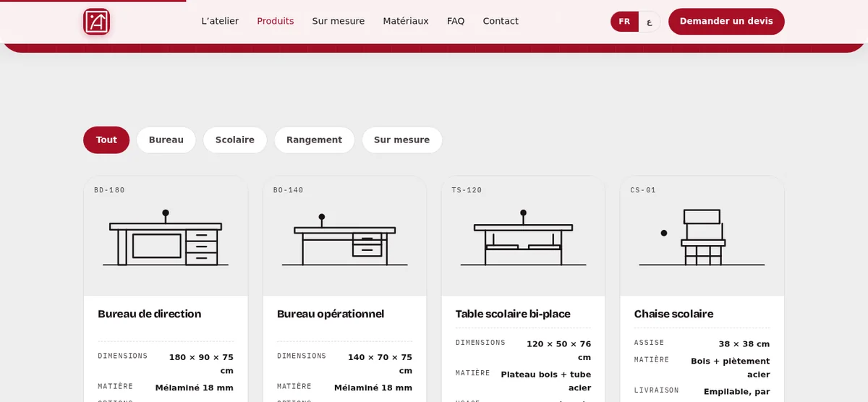This screenshot has width=868, height=402.
Task: Open the BD-180 desk illustration
Action: coord(166,238)
